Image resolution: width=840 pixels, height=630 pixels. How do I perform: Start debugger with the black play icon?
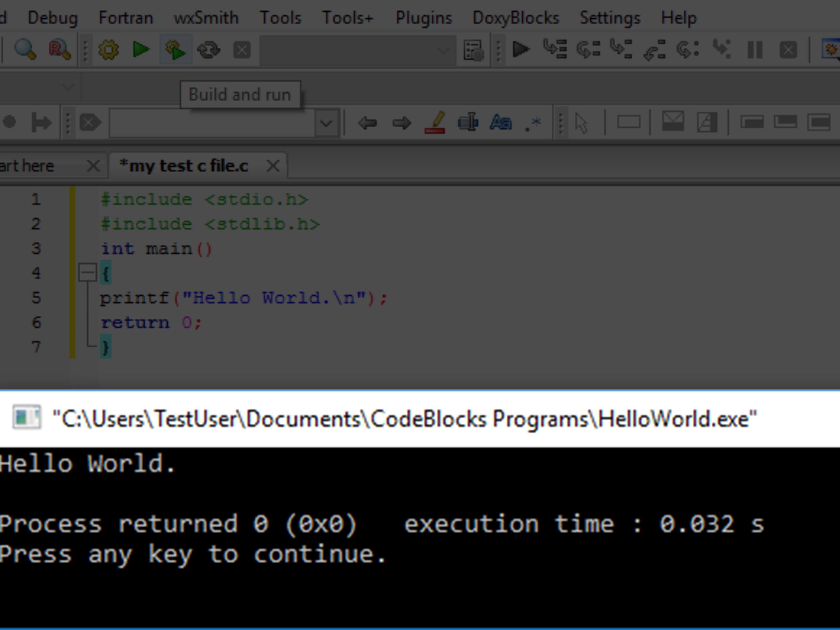point(521,49)
